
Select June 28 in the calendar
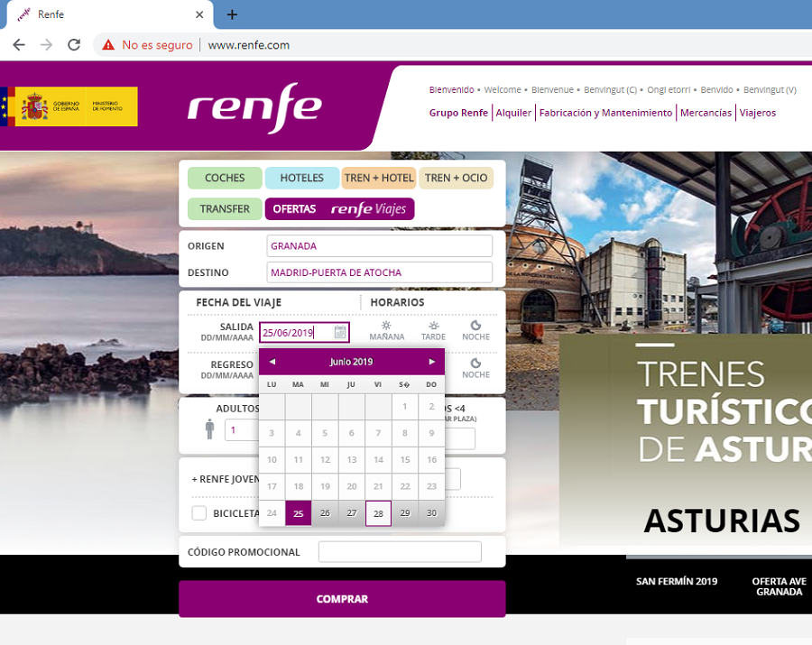click(x=378, y=512)
